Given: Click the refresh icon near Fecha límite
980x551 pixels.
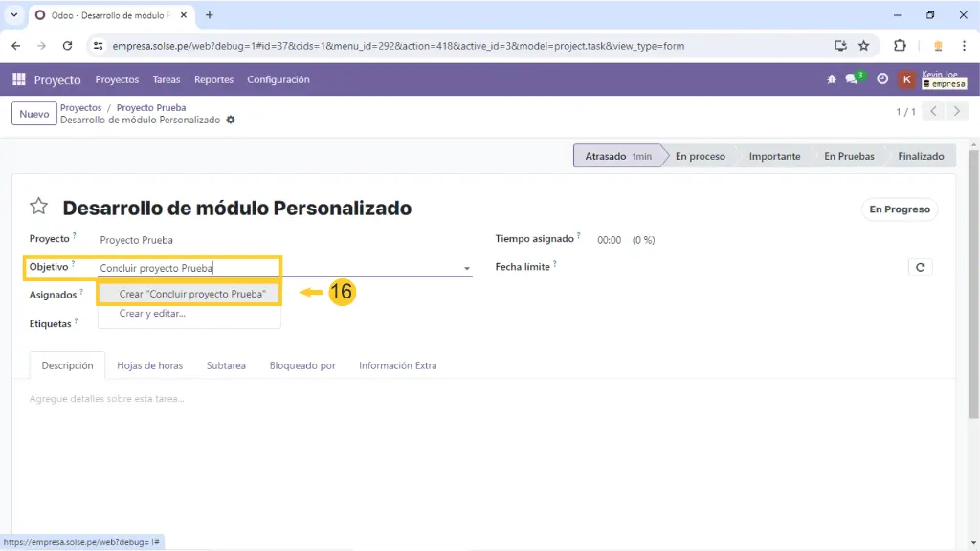Looking at the screenshot, I should pyautogui.click(x=920, y=268).
